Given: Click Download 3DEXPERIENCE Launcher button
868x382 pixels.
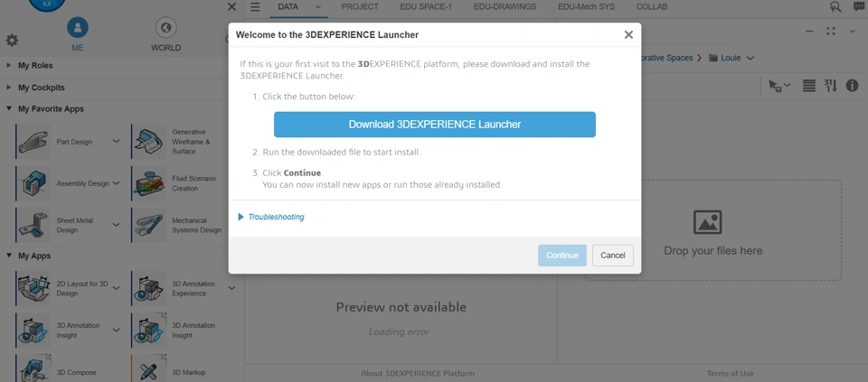Looking at the screenshot, I should [x=435, y=125].
